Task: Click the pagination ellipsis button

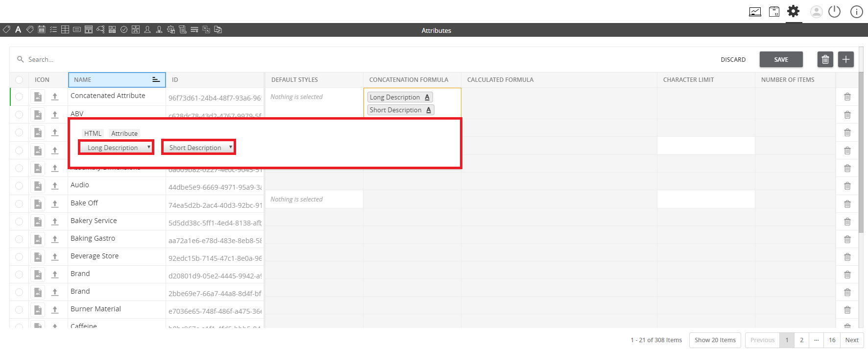Action: pos(817,340)
